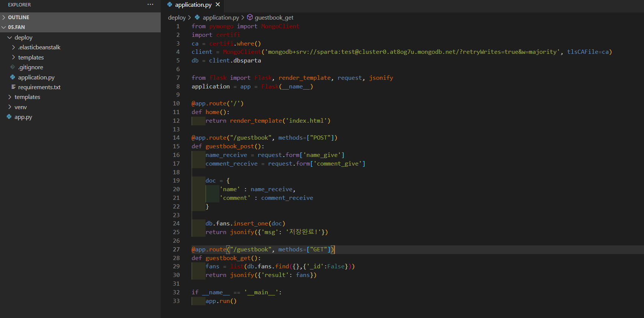The image size is (644, 318).
Task: Open .gitignore file in explorer
Action: [x=30, y=67]
